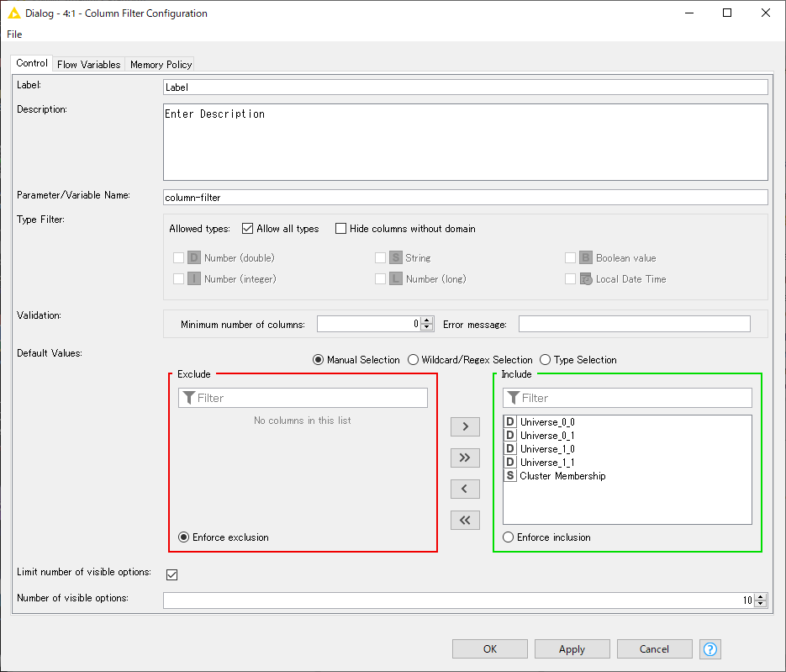
Task: Select Universe_1_0 column name
Action: (x=547, y=449)
